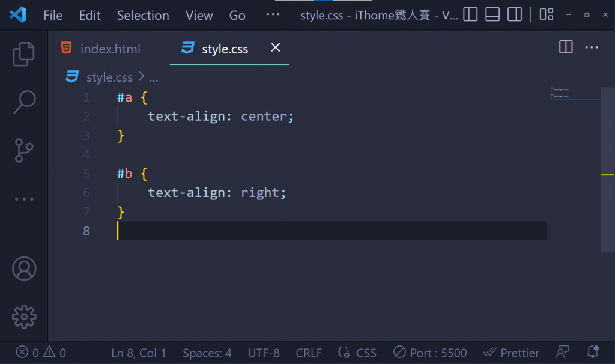Click Port : 5500 Live Server button
This screenshot has width=615, height=364.
(430, 353)
